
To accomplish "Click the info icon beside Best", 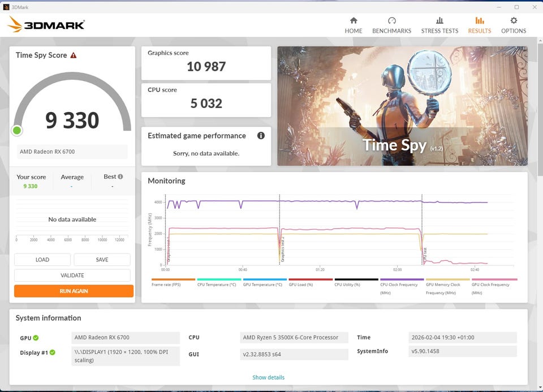I will pos(120,176).
